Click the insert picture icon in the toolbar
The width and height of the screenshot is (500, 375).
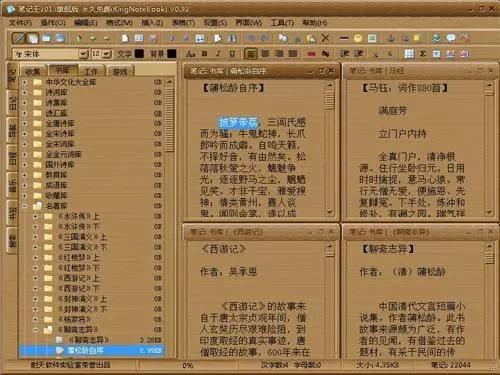[372, 38]
